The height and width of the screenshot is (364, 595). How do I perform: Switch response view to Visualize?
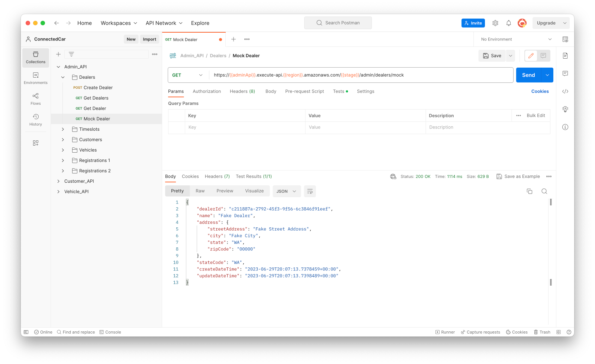254,191
